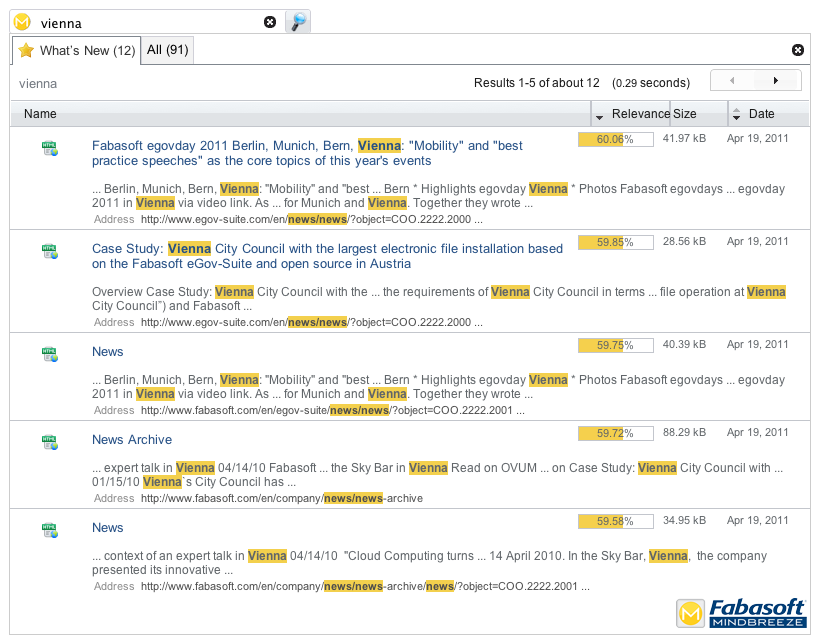The width and height of the screenshot is (820, 644).
Task: Click HTML icon of News 59.58% result
Action: (x=50, y=530)
